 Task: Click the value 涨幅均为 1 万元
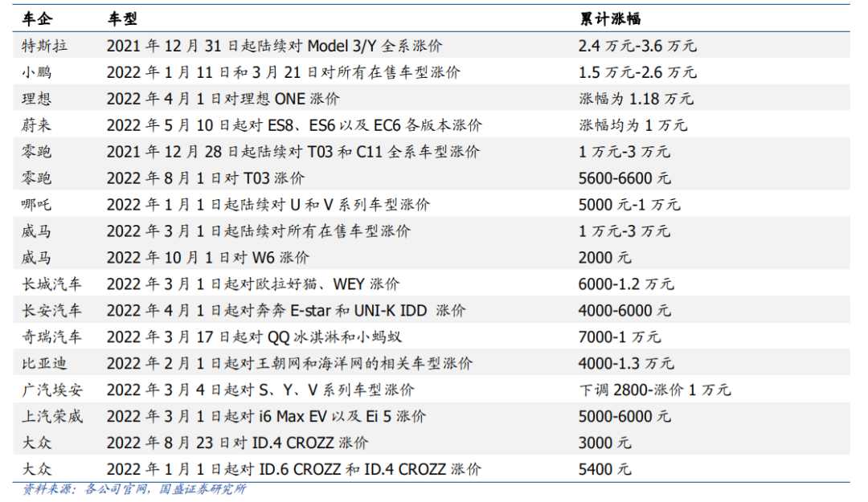(x=633, y=125)
